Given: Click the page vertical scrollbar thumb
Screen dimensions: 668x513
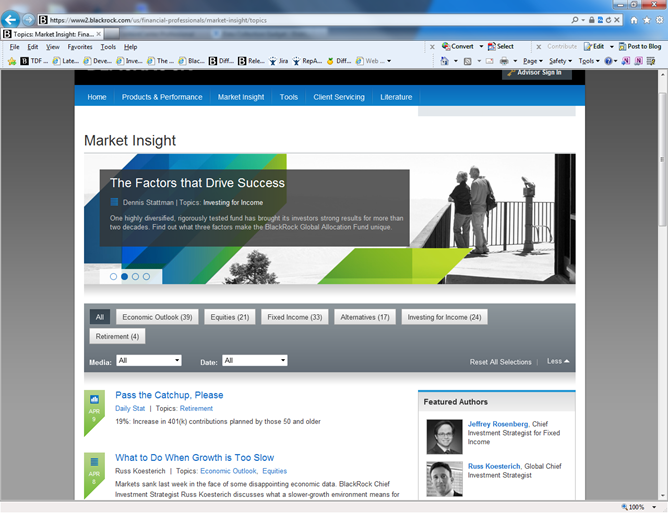Looking at the screenshot, I should pos(662,160).
